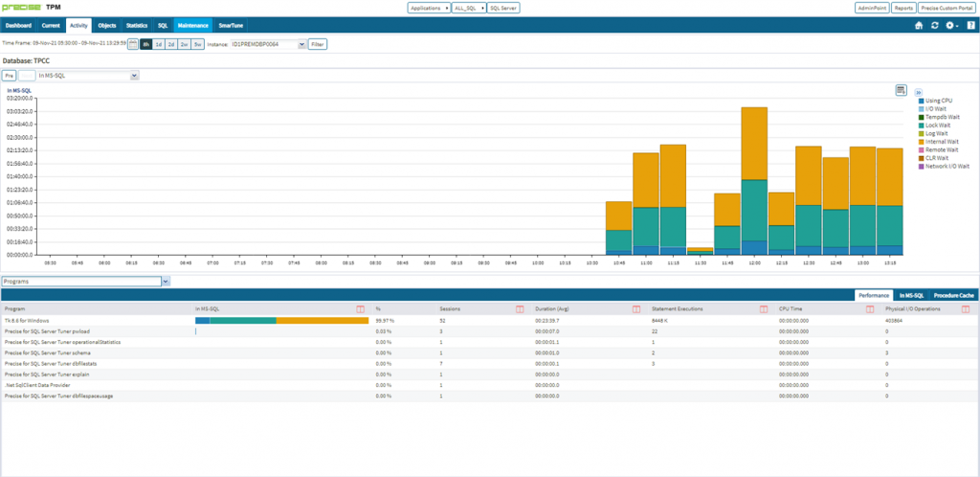
Task: Switch time range to 1d
Action: (159, 44)
